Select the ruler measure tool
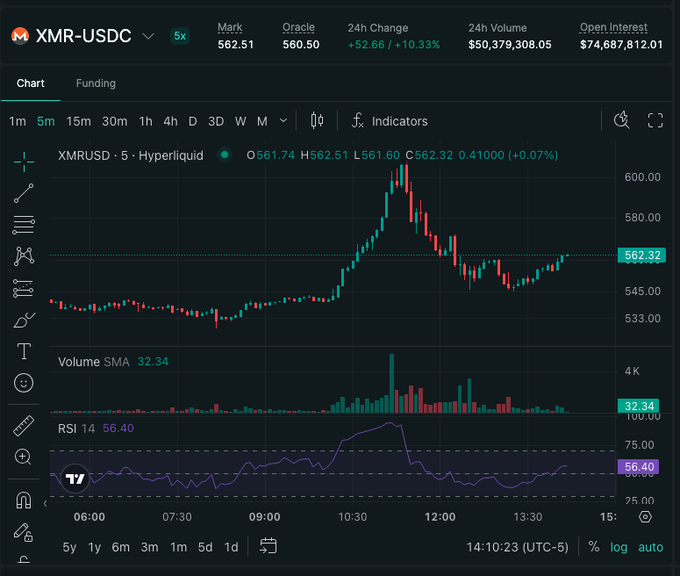The height and width of the screenshot is (576, 680). tap(24, 425)
